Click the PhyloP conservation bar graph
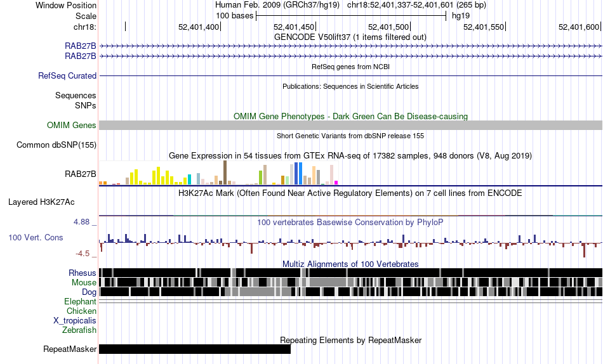 pyautogui.click(x=351, y=244)
